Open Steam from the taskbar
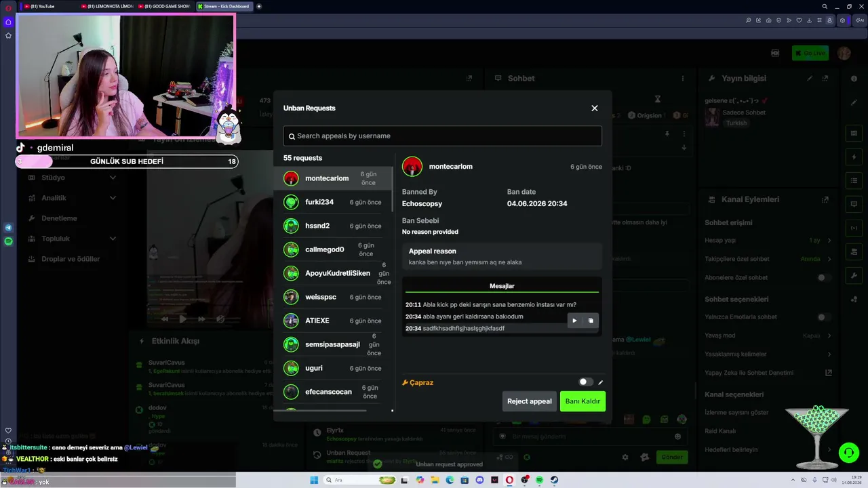This screenshot has width=868, height=488. click(554, 480)
